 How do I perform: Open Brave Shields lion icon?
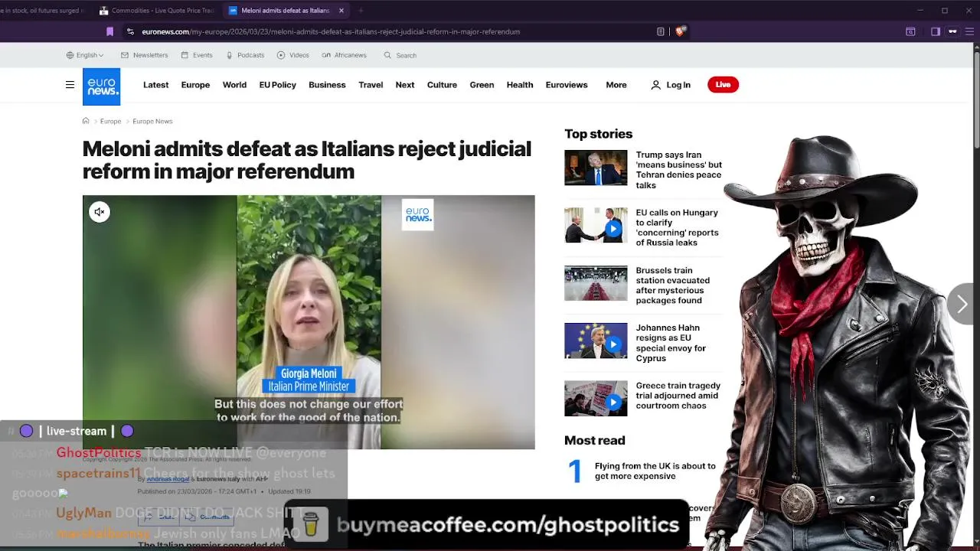coord(680,31)
